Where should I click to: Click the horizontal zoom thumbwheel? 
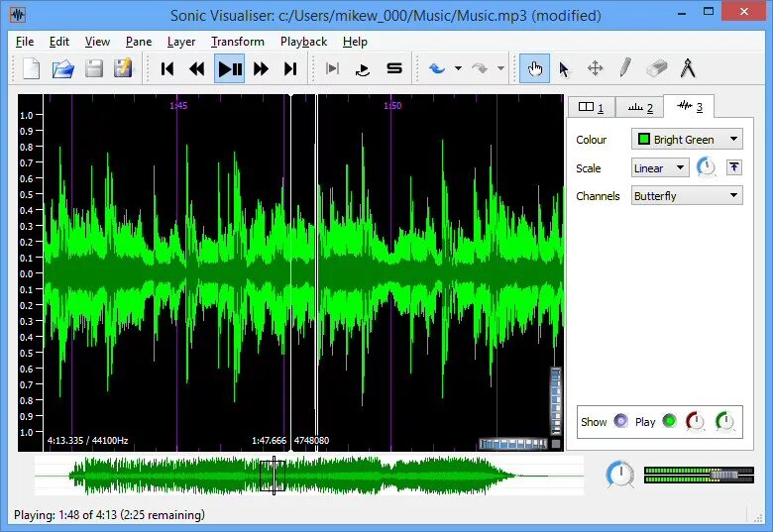point(513,444)
